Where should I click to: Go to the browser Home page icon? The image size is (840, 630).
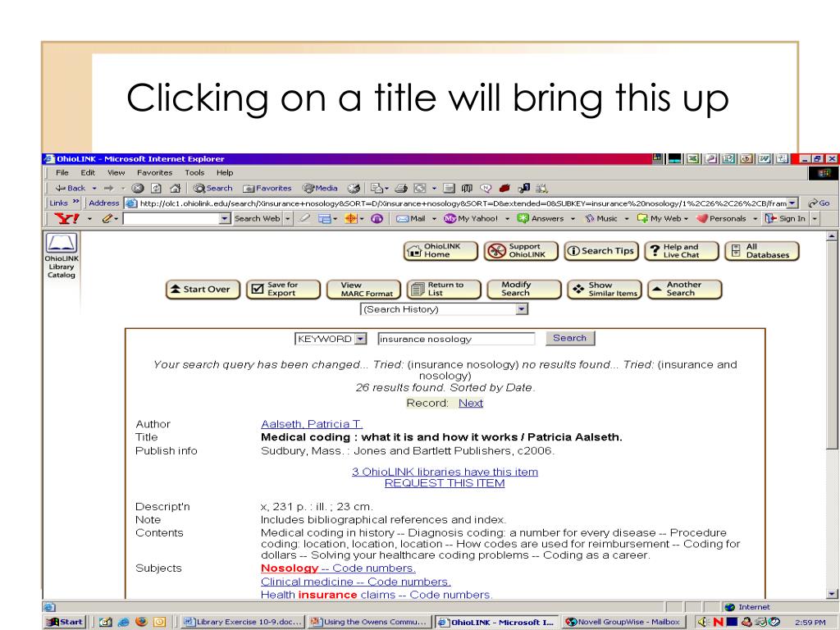point(175,188)
